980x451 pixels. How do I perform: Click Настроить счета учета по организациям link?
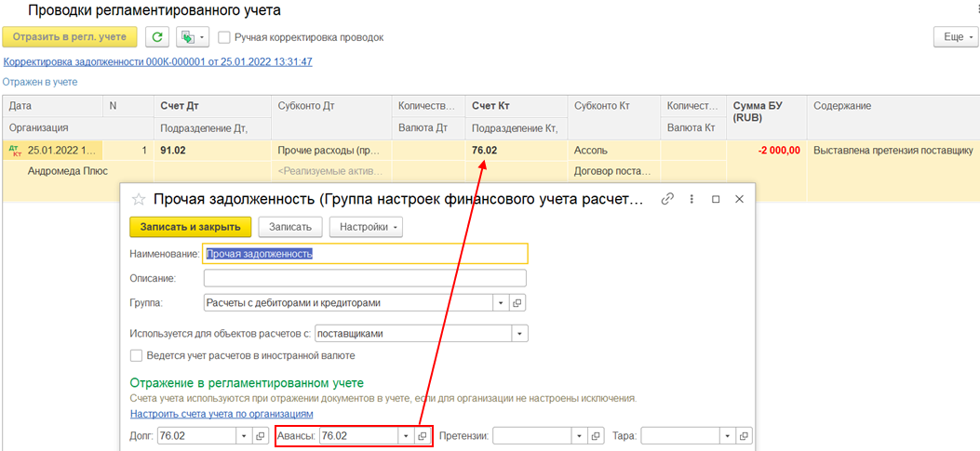pyautogui.click(x=222, y=414)
